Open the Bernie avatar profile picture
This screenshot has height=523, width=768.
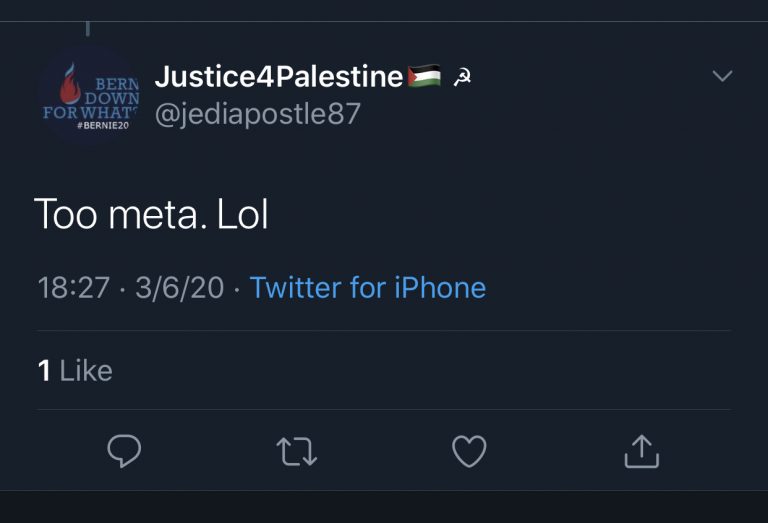[x=87, y=97]
